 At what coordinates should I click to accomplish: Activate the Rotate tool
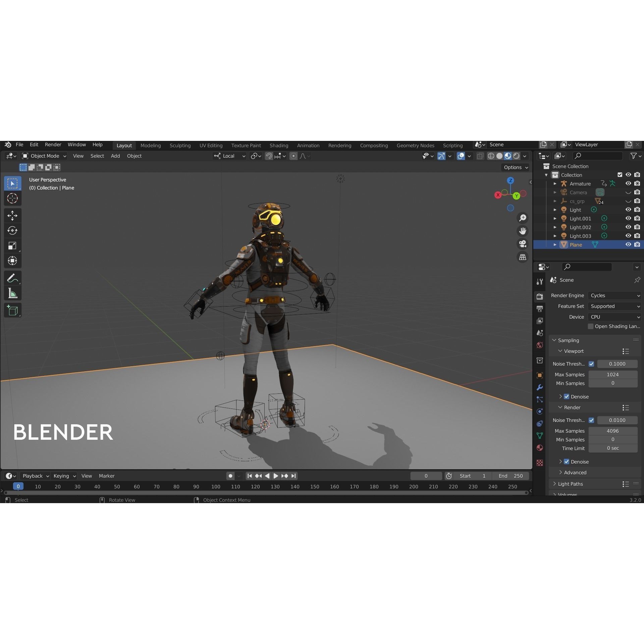[x=12, y=230]
